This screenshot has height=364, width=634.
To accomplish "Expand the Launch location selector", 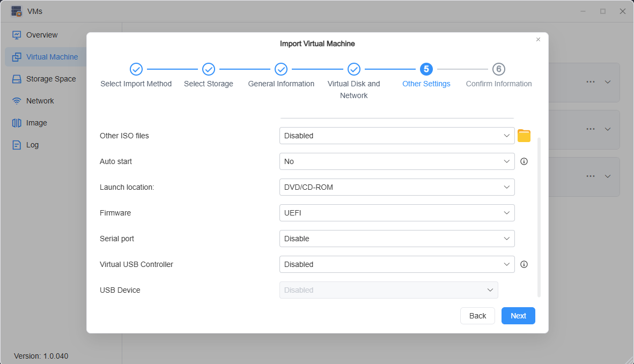I will (x=397, y=187).
